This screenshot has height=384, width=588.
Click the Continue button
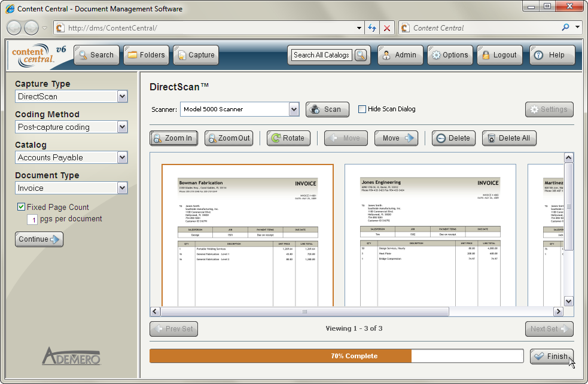[x=39, y=239]
